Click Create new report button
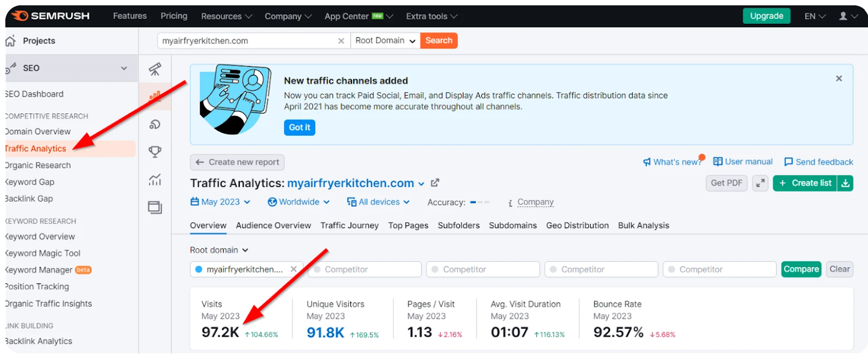Image resolution: width=868 pixels, height=359 pixels. point(237,162)
